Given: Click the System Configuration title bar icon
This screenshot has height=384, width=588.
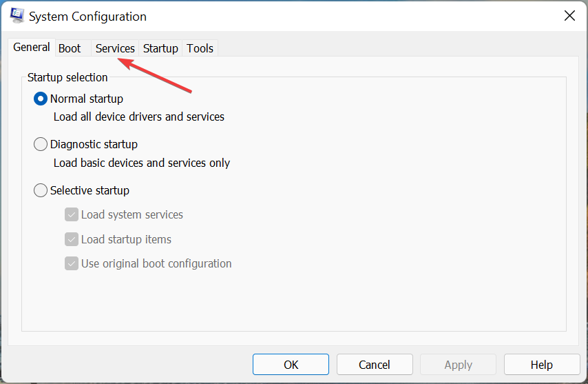Looking at the screenshot, I should click(18, 16).
